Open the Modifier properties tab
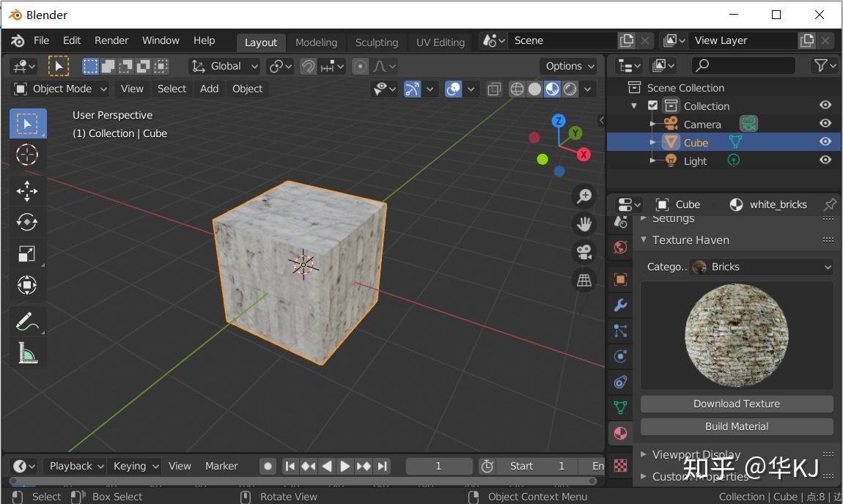This screenshot has width=843, height=504. [x=619, y=305]
